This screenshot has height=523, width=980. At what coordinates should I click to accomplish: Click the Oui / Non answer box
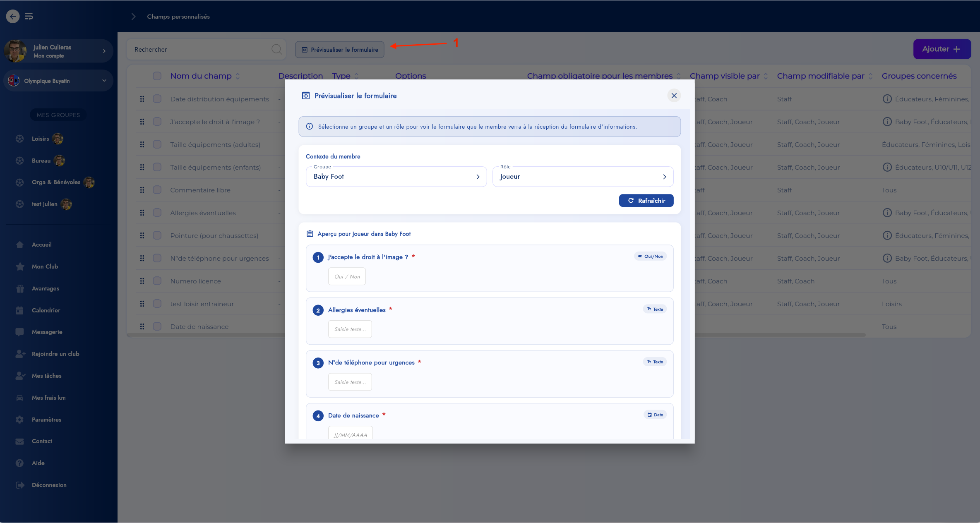point(347,276)
